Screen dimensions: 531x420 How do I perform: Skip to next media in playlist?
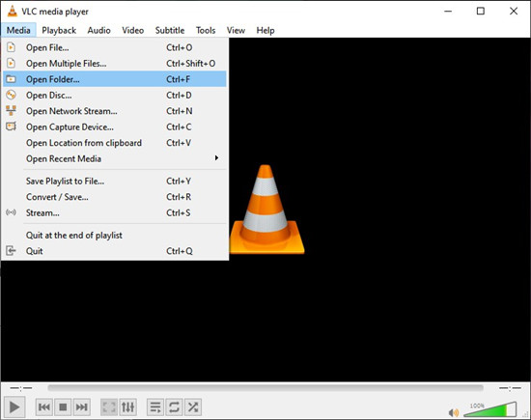82,406
